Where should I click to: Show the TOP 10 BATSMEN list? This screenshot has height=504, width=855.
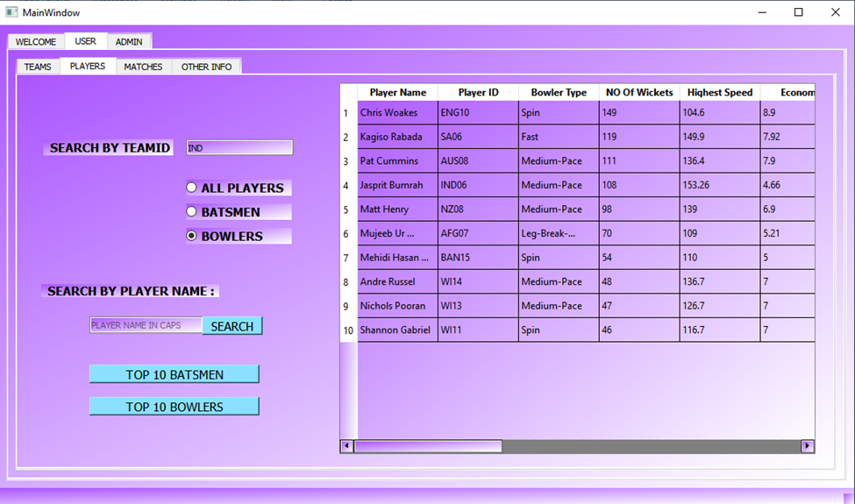coord(175,374)
